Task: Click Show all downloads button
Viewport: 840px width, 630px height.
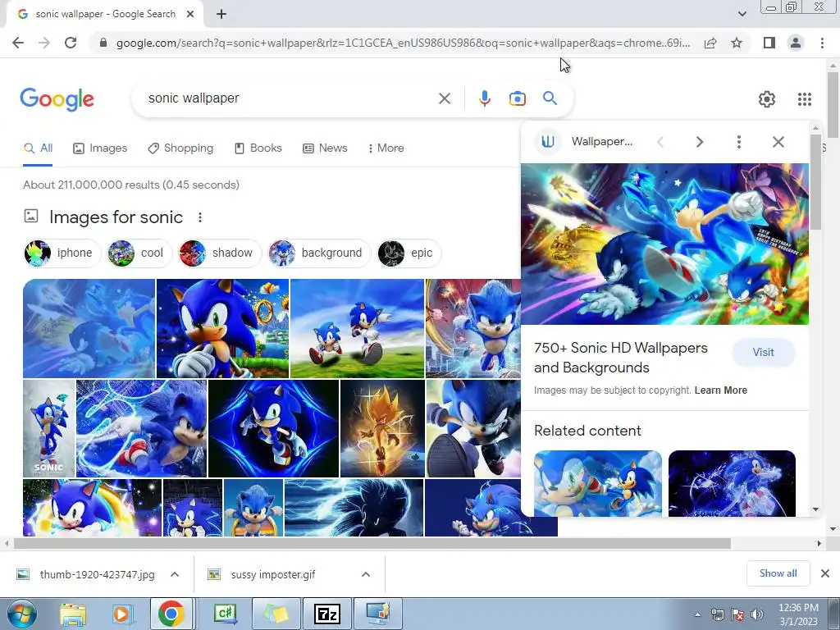Action: click(x=778, y=573)
